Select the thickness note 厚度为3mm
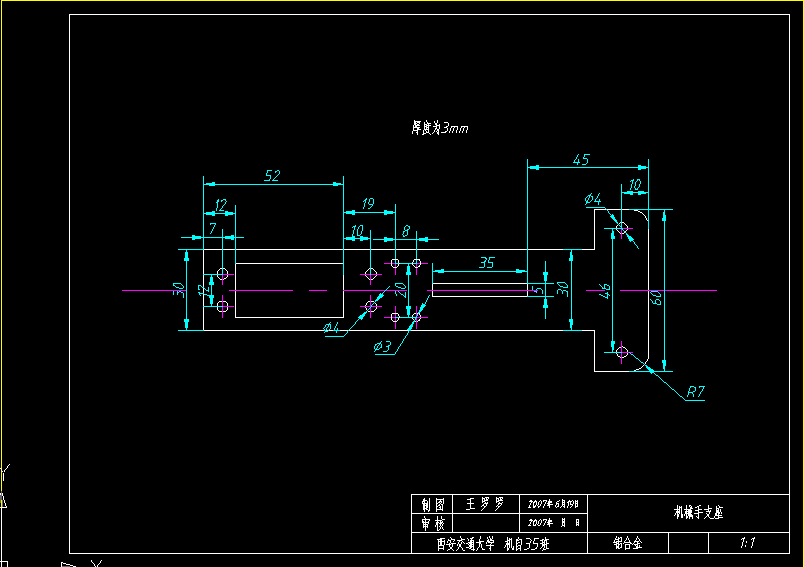The height and width of the screenshot is (567, 804). tap(439, 128)
